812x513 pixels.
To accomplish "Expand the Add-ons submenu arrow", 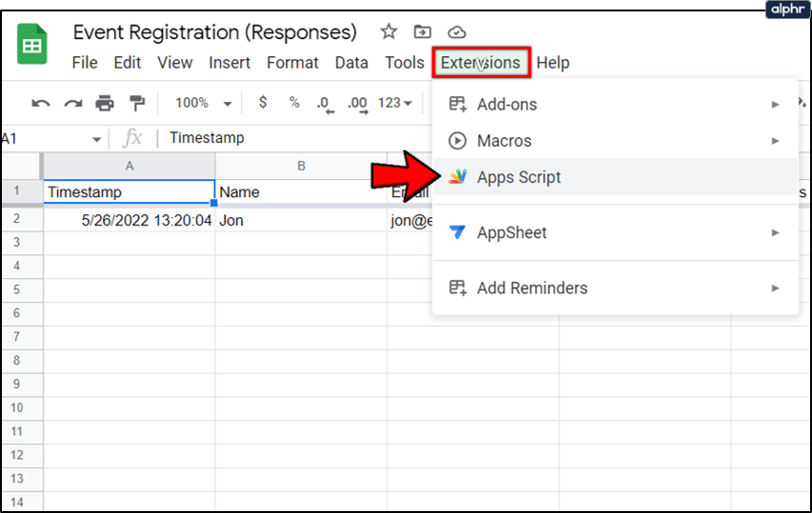I will (775, 105).
